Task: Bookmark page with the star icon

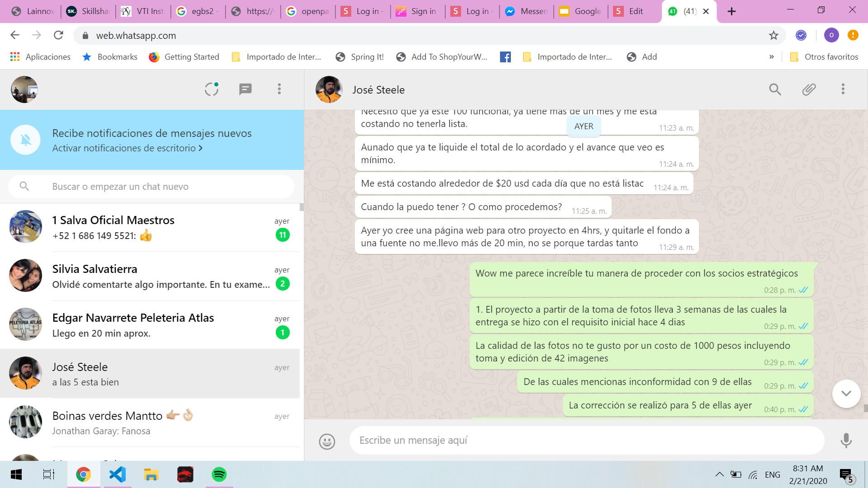Action: 774,35
